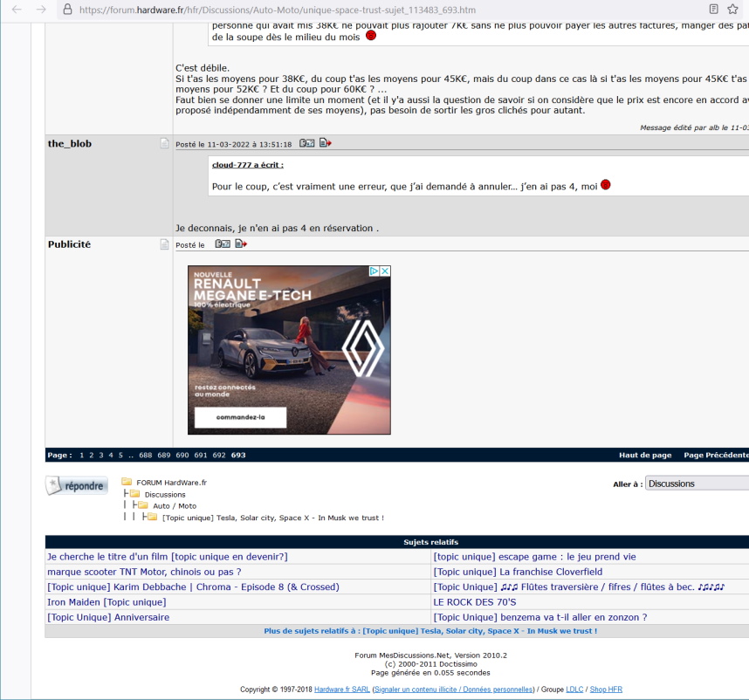Image resolution: width=749 pixels, height=700 pixels.
Task: Go to page 4 of the topic
Action: 111,455
